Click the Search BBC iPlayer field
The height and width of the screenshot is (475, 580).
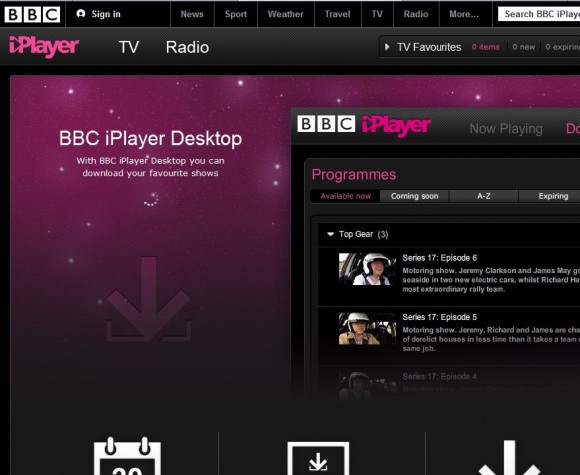pyautogui.click(x=539, y=14)
